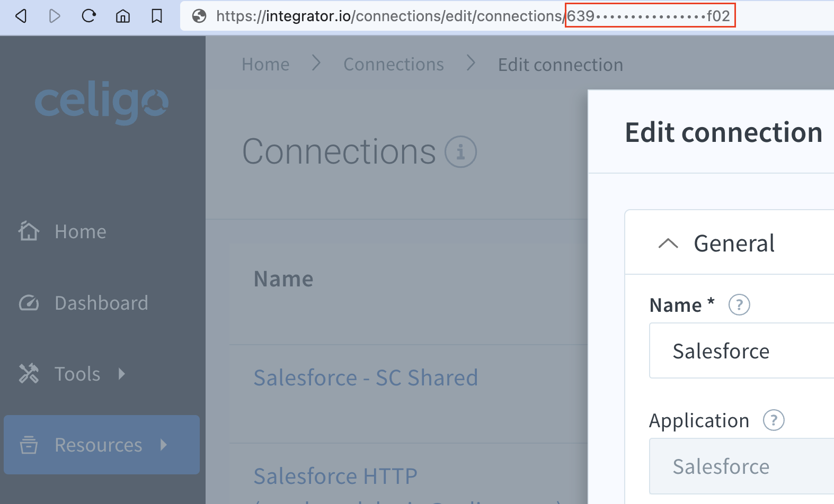Collapse the General section chevron
Screen dimensions: 834x504
pyautogui.click(x=668, y=244)
